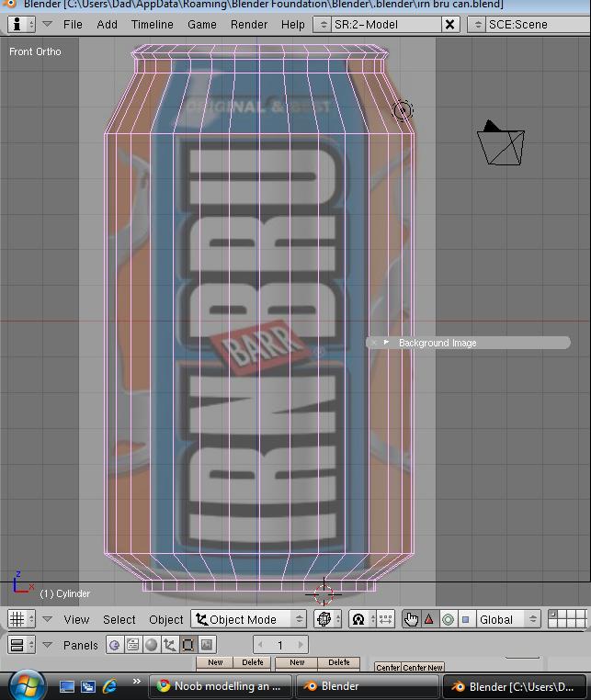Collapse the Buttons header menus triangle
Image resolution: width=591 pixels, height=700 pixels.
[x=48, y=645]
